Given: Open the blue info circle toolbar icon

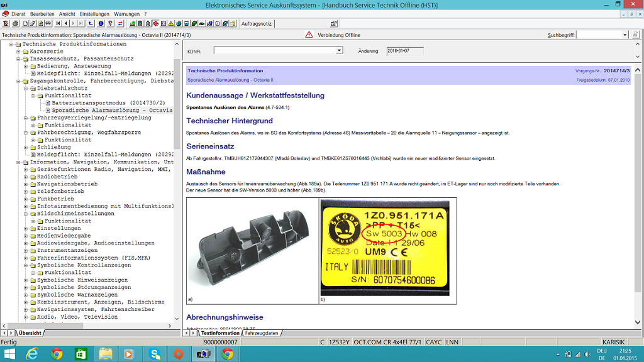Looking at the screenshot, I should click(x=101, y=23).
